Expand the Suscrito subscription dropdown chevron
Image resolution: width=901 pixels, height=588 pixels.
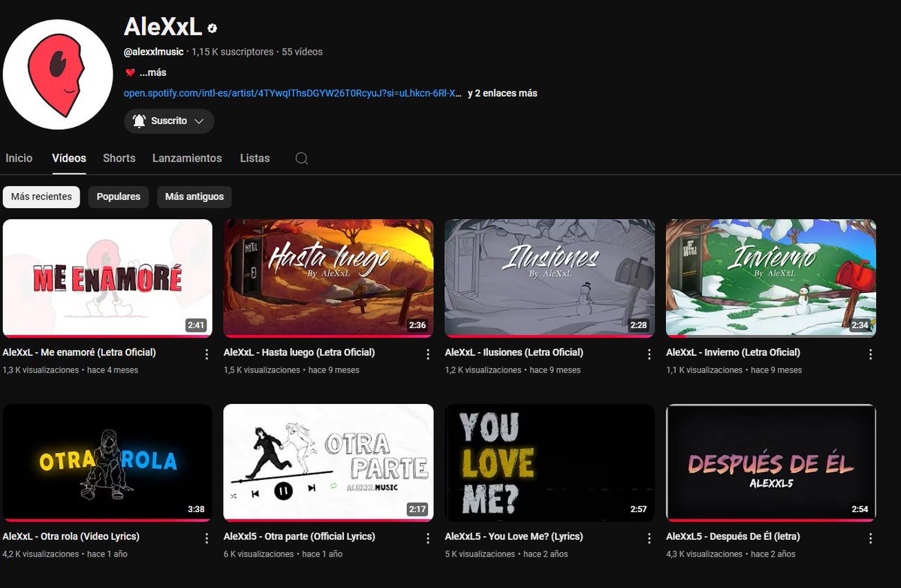click(199, 121)
